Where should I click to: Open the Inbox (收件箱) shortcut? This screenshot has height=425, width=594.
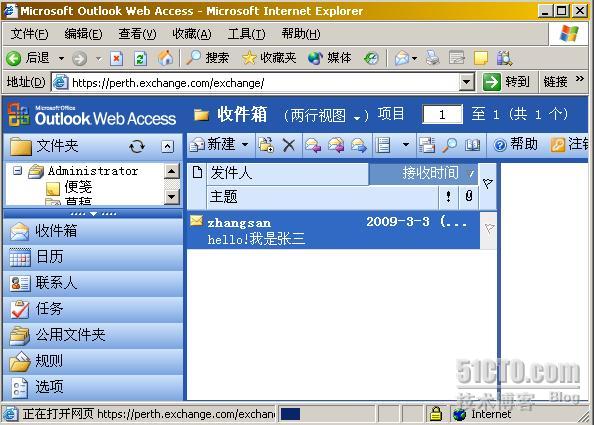93,231
